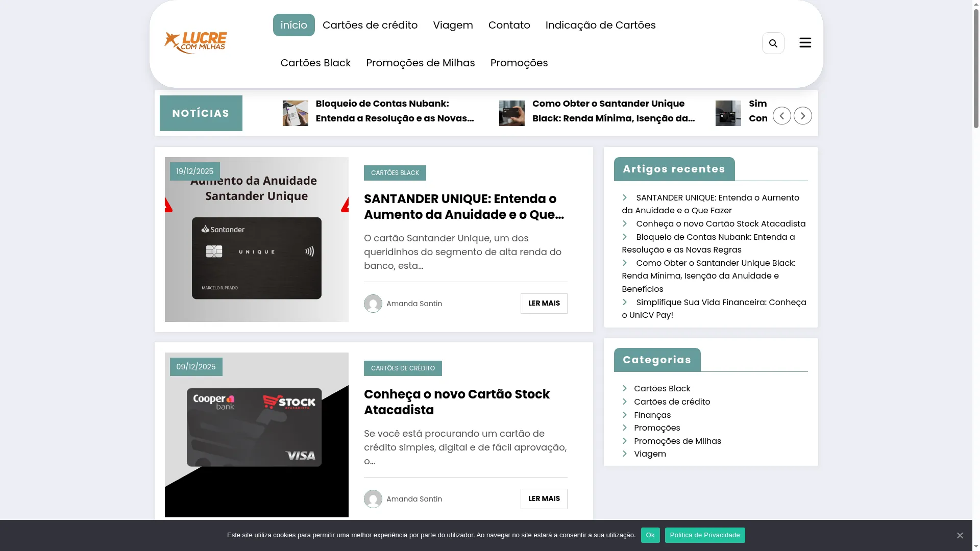Open recent article Conheça o novo Cartão Stock
Image resolution: width=980 pixels, height=551 pixels.
pos(721,223)
